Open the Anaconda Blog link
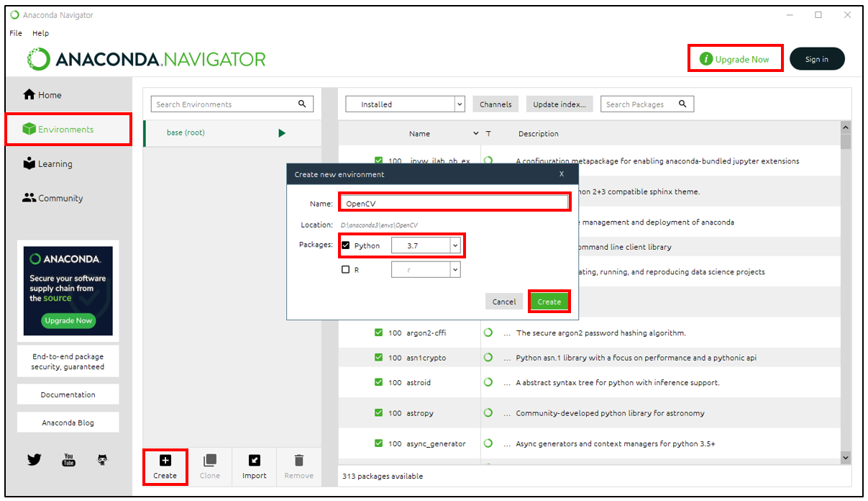This screenshot has height=501, width=868. point(68,423)
